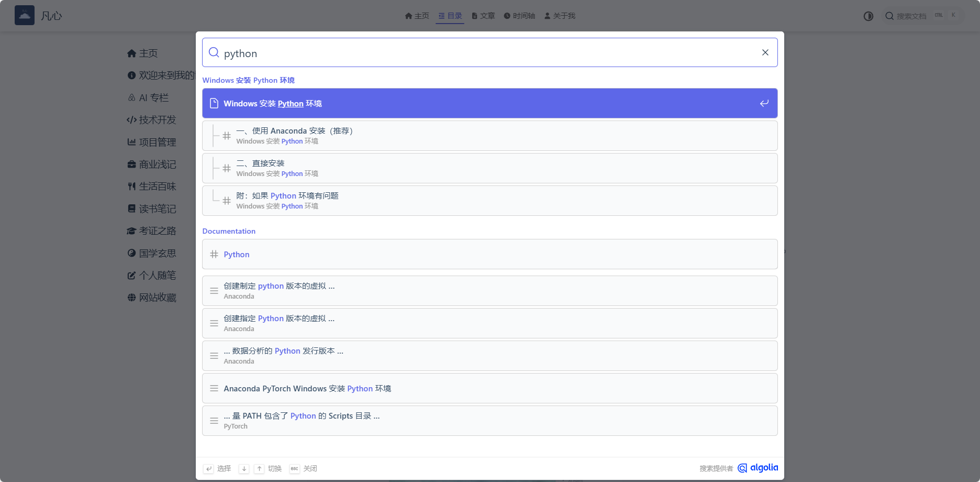Open result 二、直接安装
The width and height of the screenshot is (980, 482).
click(x=490, y=168)
